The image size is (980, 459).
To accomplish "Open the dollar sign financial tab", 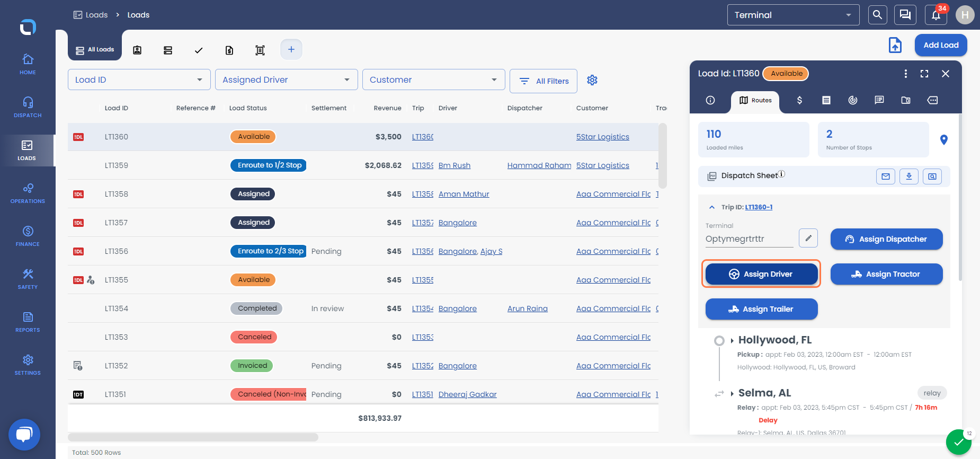I will point(800,100).
